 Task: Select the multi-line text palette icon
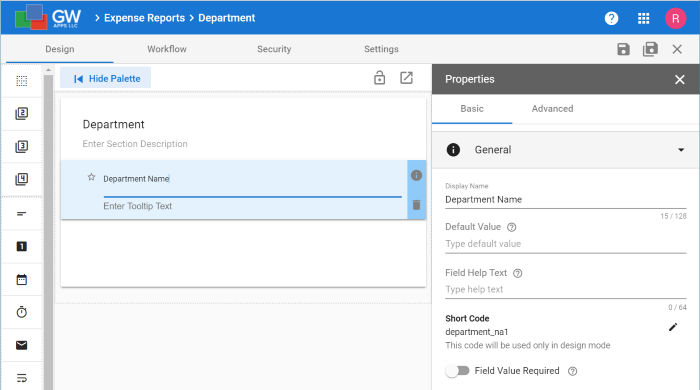[x=21, y=378]
